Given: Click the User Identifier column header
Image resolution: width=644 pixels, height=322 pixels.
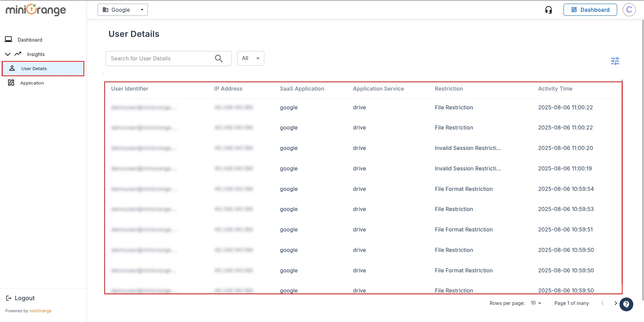Looking at the screenshot, I should tap(129, 89).
